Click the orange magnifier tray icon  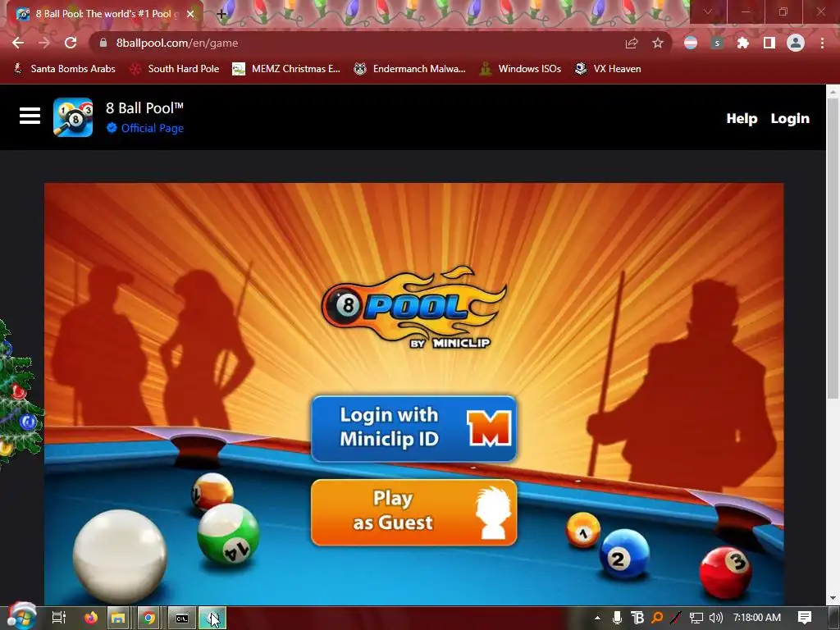coord(657,618)
